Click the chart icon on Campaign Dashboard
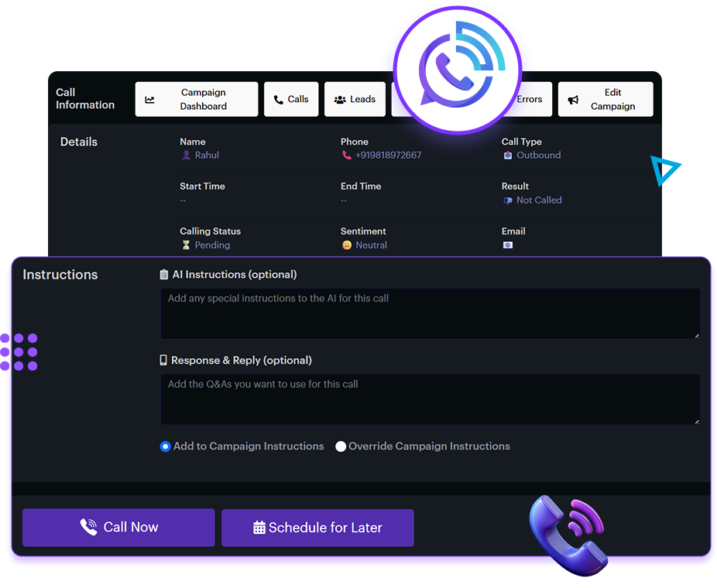Screen dimensions: 717x588 click(149, 100)
